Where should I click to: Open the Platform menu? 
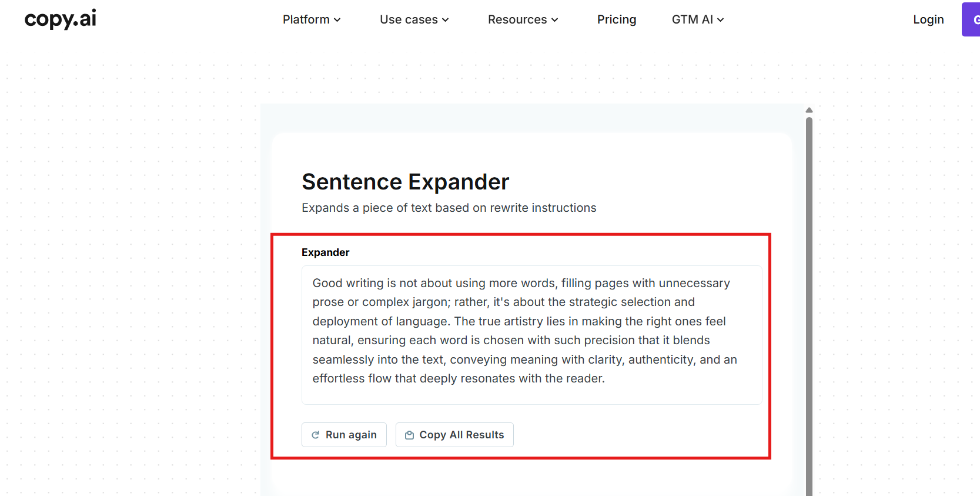[x=306, y=19]
